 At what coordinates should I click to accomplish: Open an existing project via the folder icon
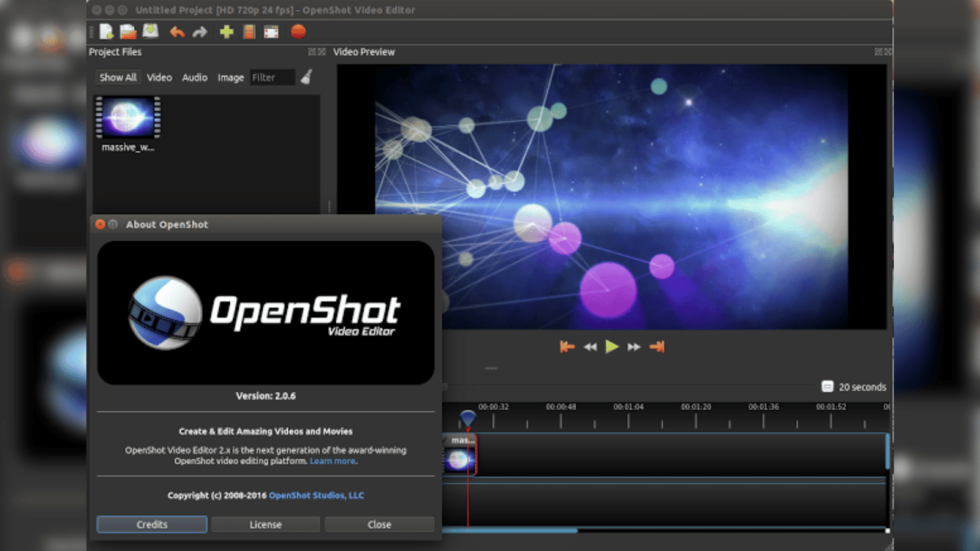pos(128,32)
